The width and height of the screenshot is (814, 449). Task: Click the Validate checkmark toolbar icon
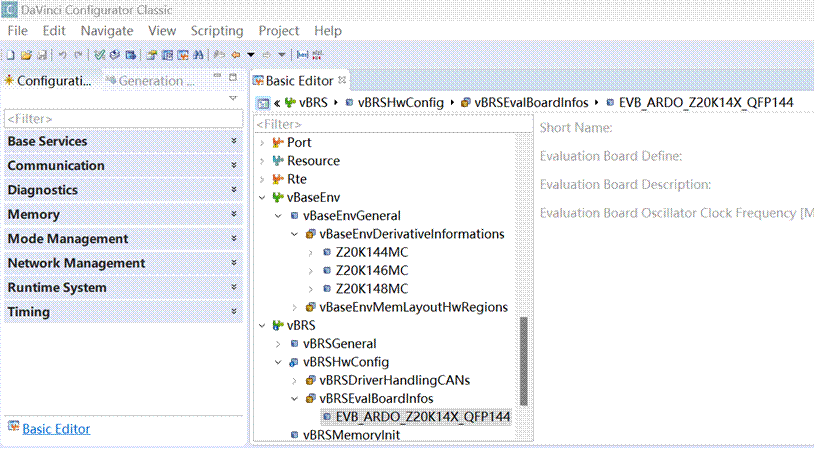100,54
